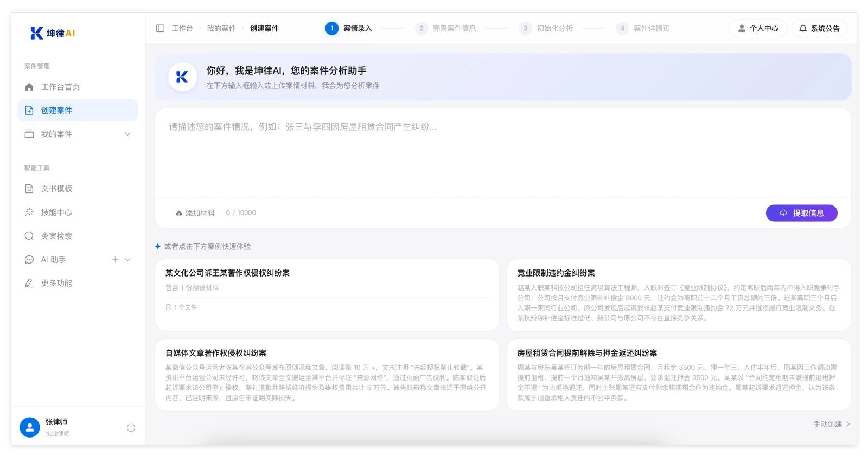868x456 pixels.
Task: Click the bell icon in 系统公告
Action: pos(803,28)
